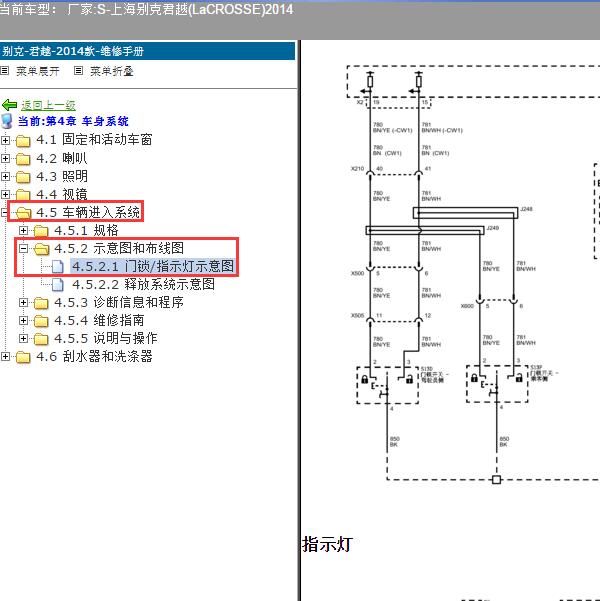
Task: Click the 菜单展开 expand-all menu button
Action: [38, 71]
